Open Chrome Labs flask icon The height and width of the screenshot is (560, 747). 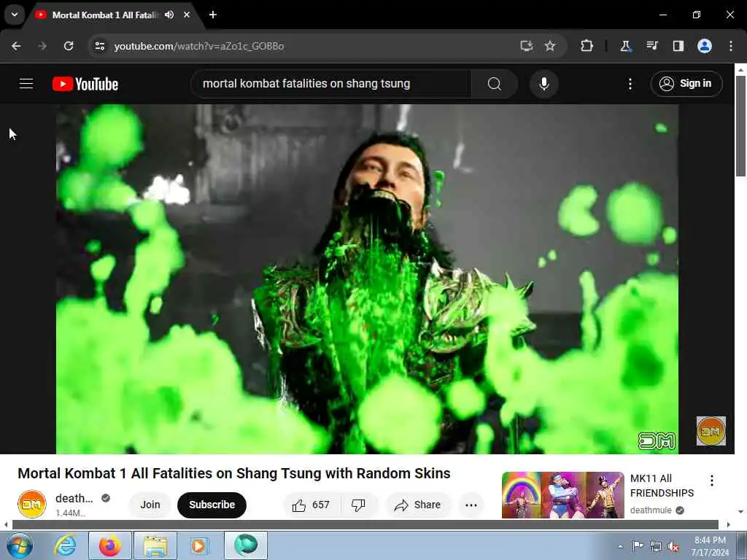(625, 46)
